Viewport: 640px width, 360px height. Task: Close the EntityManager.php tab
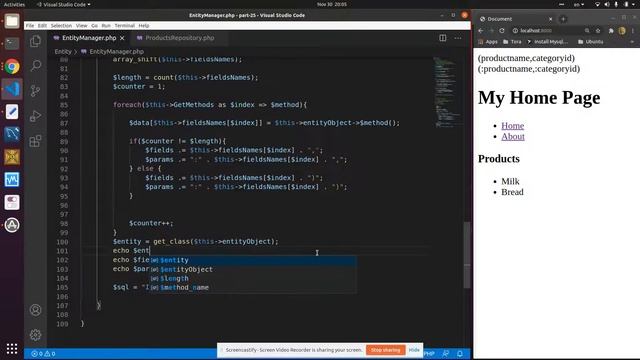[122, 38]
